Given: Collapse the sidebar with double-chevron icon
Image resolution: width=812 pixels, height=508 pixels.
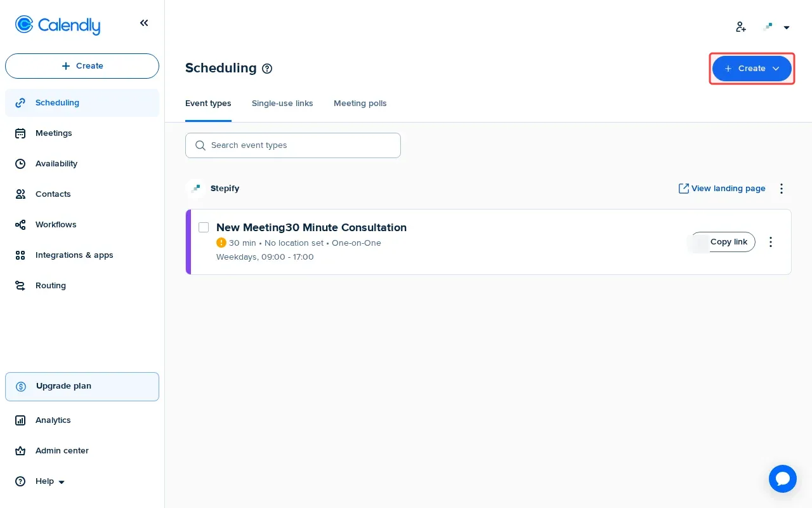Looking at the screenshot, I should [144, 23].
